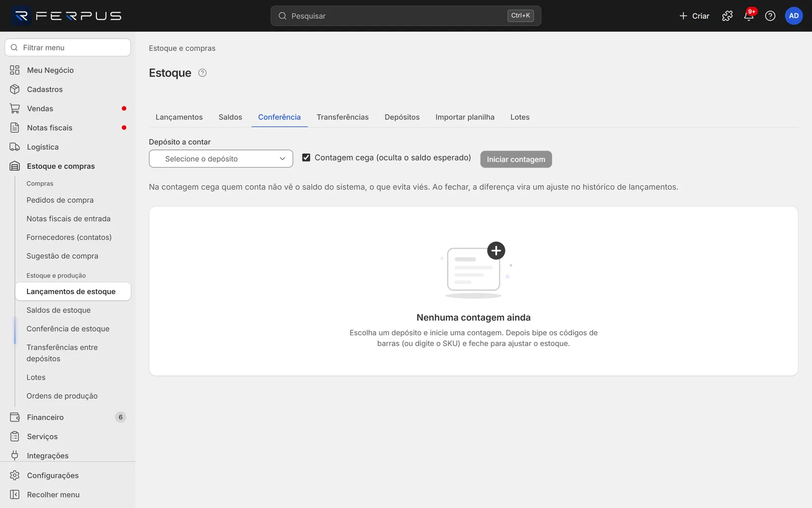The width and height of the screenshot is (812, 508).
Task: Uncheck the Contagem cega checkbox
Action: [306, 157]
